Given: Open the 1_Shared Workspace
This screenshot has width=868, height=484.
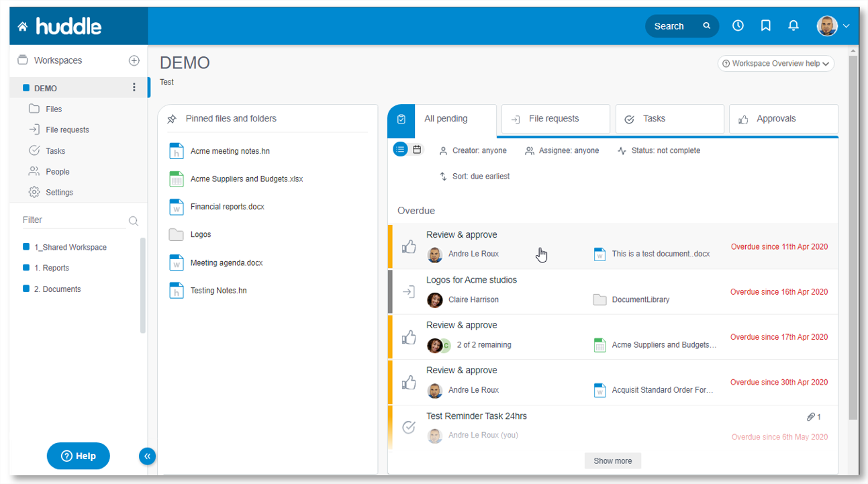Looking at the screenshot, I should click(x=70, y=247).
